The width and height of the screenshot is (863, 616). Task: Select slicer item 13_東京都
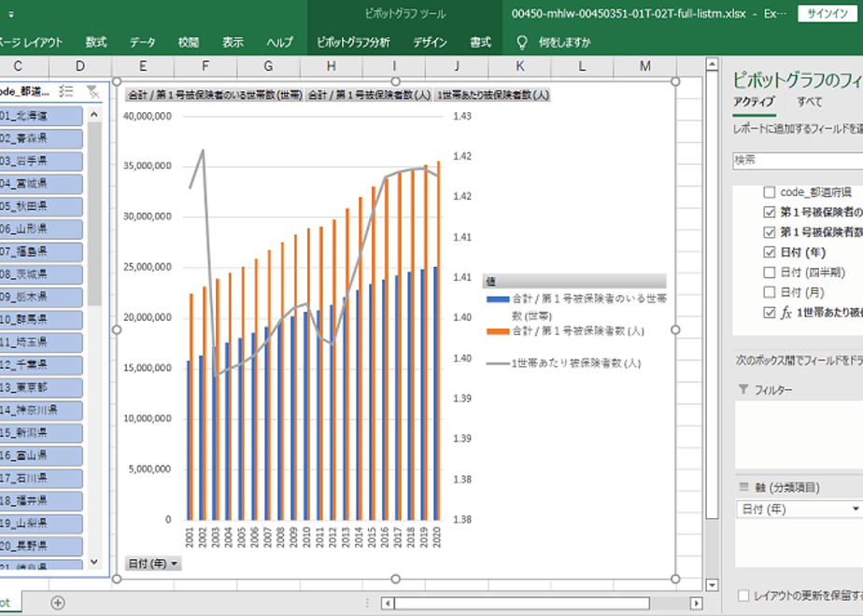[41, 387]
